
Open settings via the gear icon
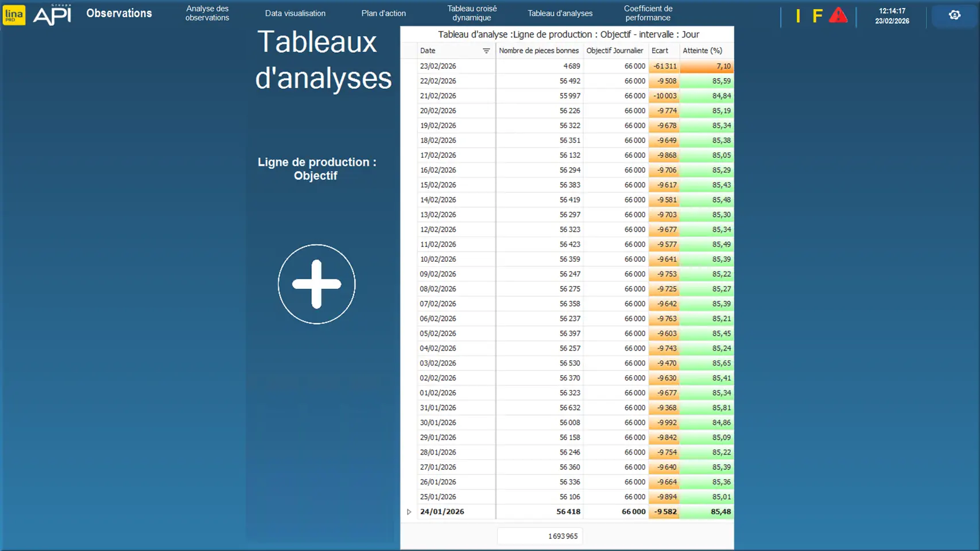(x=954, y=15)
